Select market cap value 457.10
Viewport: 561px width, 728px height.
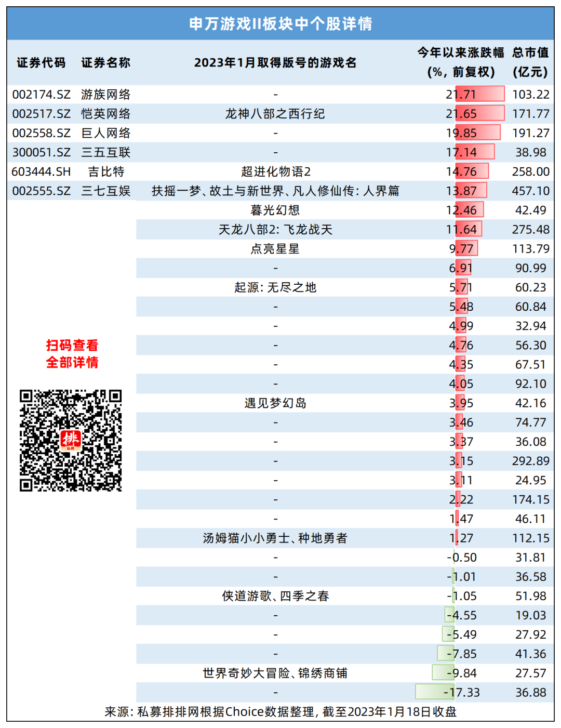tap(531, 191)
